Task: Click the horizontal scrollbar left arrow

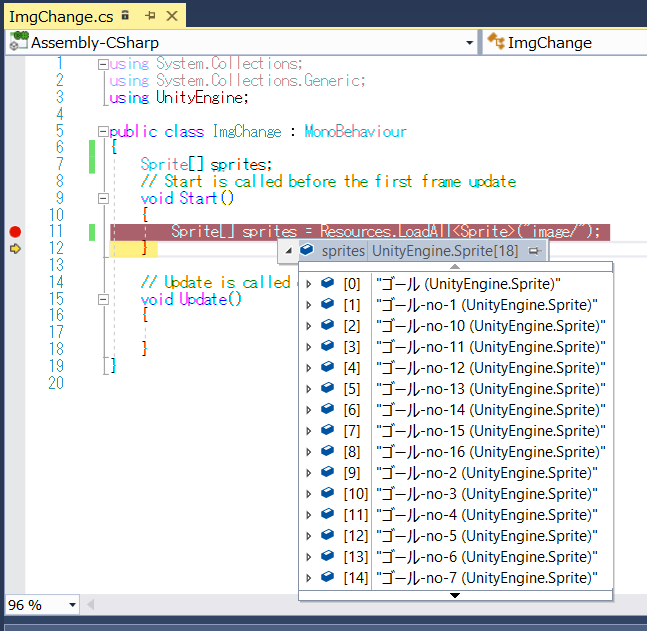Action: (91, 605)
